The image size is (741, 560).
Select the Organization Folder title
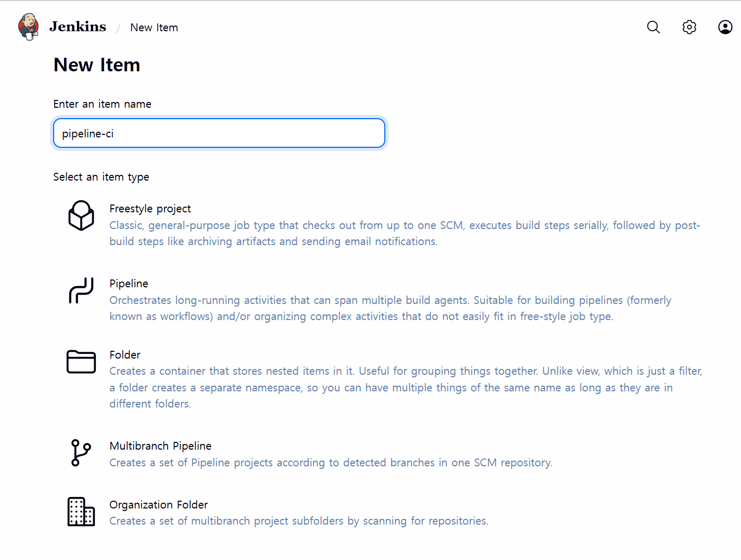[x=158, y=505]
